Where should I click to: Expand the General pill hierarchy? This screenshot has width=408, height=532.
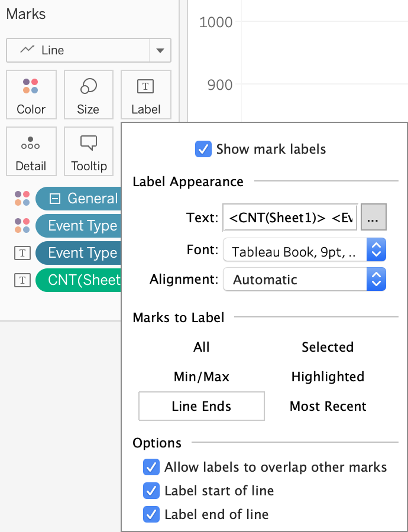[x=55, y=199]
